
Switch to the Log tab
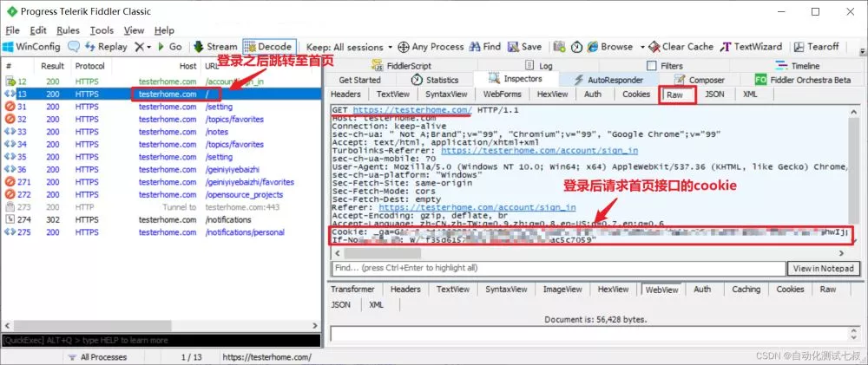click(x=539, y=66)
